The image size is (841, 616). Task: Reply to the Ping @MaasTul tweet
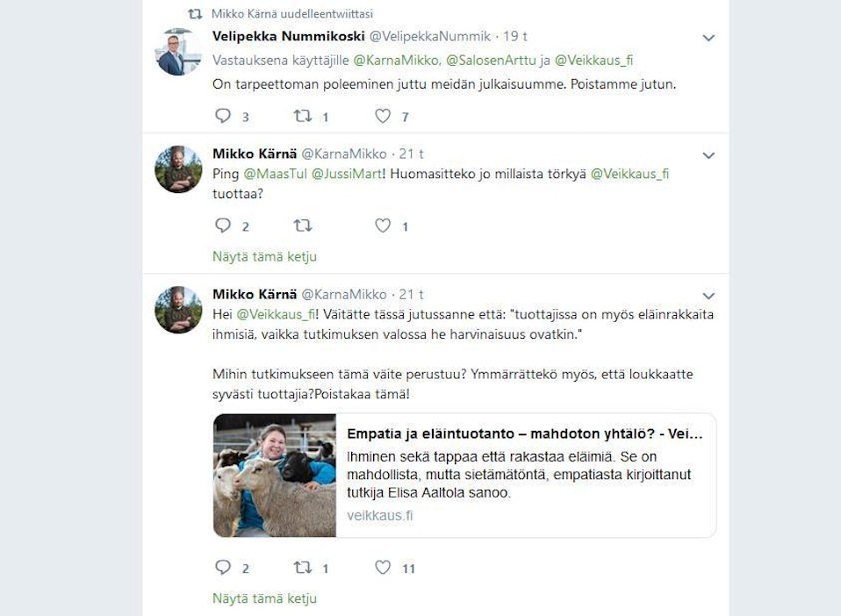click(223, 226)
